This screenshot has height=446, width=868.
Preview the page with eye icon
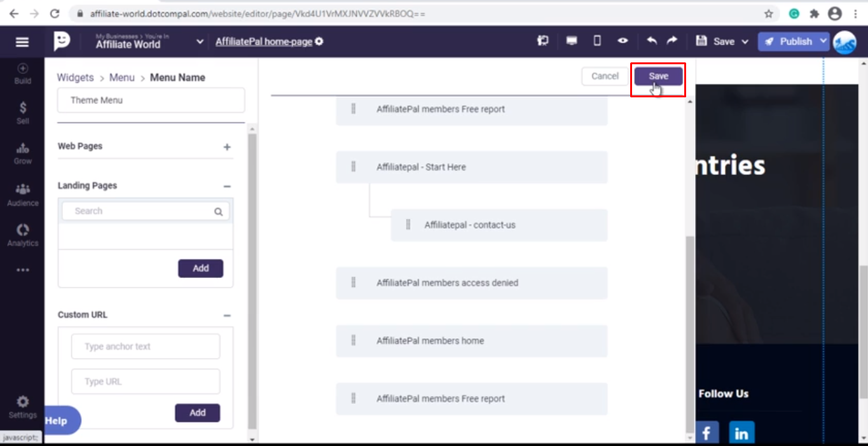click(x=623, y=41)
